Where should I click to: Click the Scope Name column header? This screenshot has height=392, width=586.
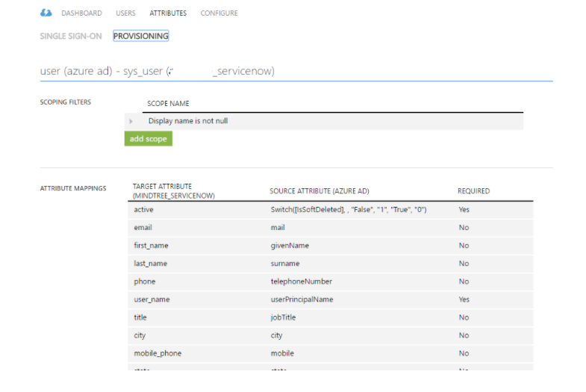tap(168, 104)
